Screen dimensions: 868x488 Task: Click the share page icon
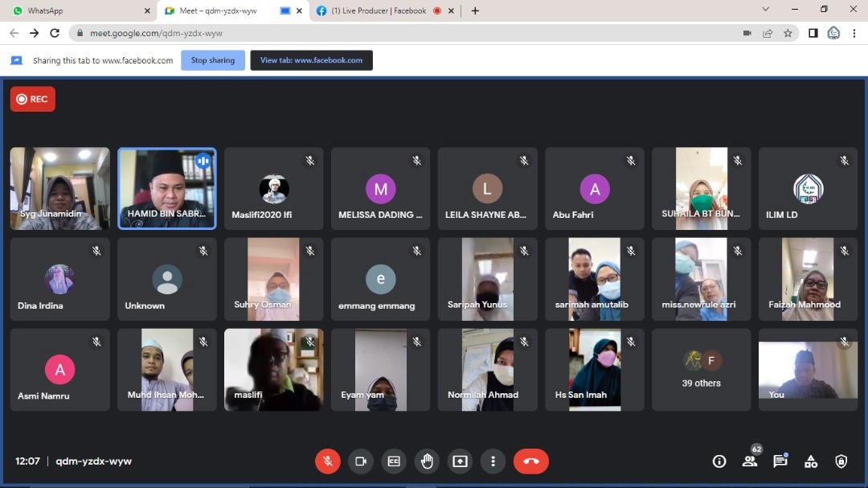click(768, 33)
